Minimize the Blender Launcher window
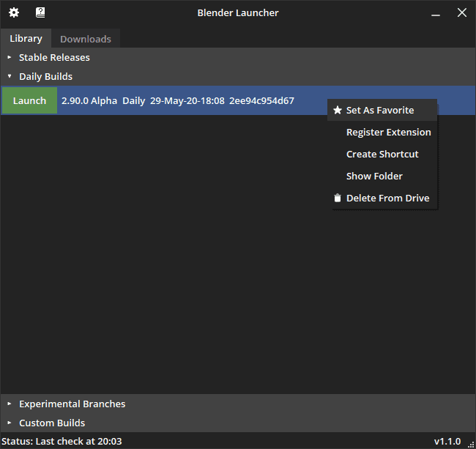The image size is (476, 449). (x=436, y=12)
